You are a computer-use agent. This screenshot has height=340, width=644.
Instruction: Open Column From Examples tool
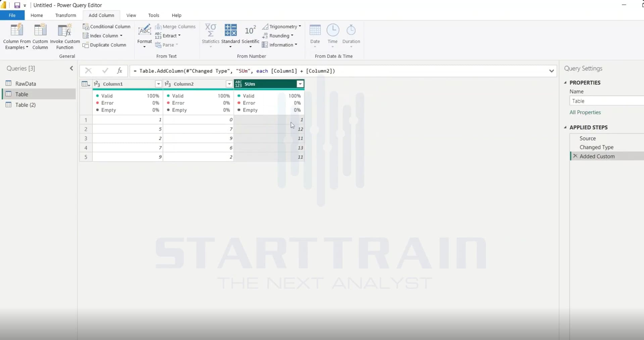pos(17,36)
